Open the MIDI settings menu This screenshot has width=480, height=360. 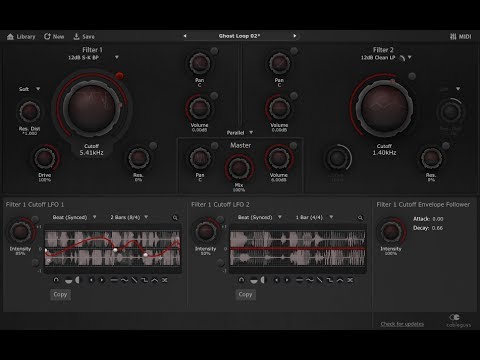(x=460, y=36)
